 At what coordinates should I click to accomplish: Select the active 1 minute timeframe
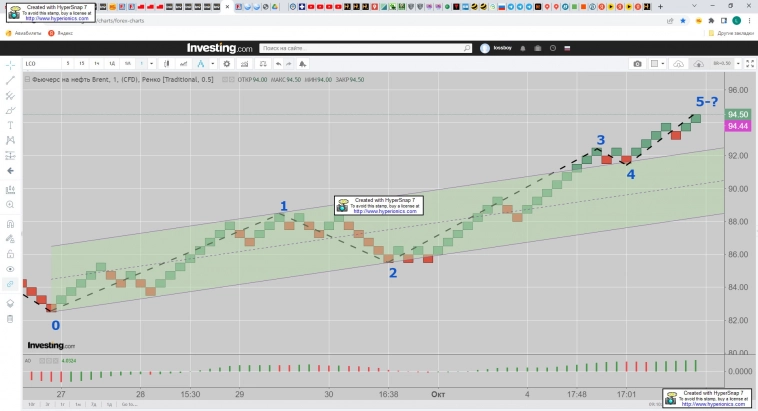click(142, 64)
